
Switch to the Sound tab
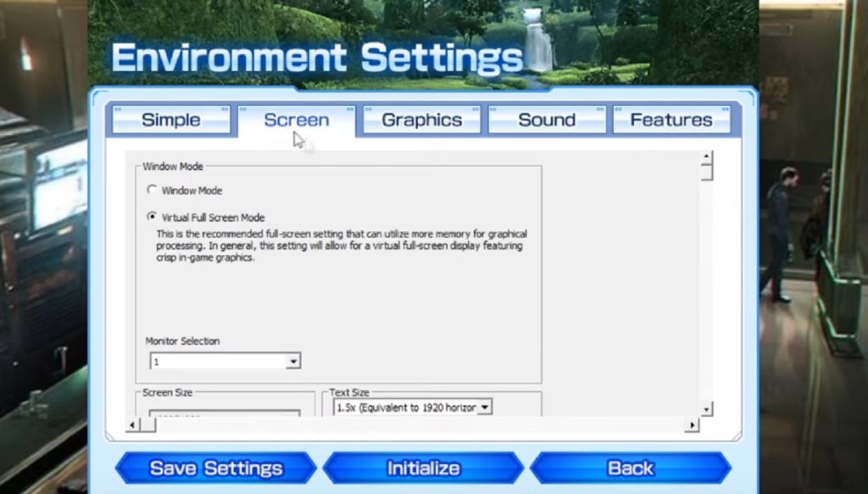click(547, 119)
